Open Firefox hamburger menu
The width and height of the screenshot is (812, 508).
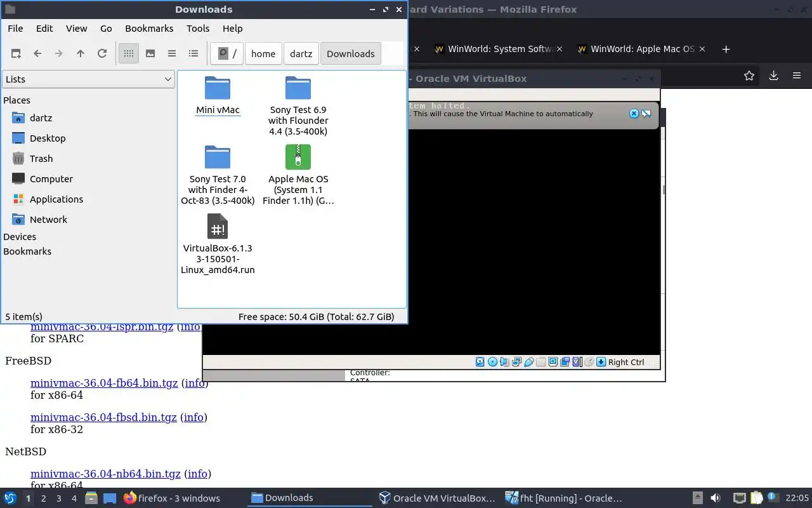797,76
